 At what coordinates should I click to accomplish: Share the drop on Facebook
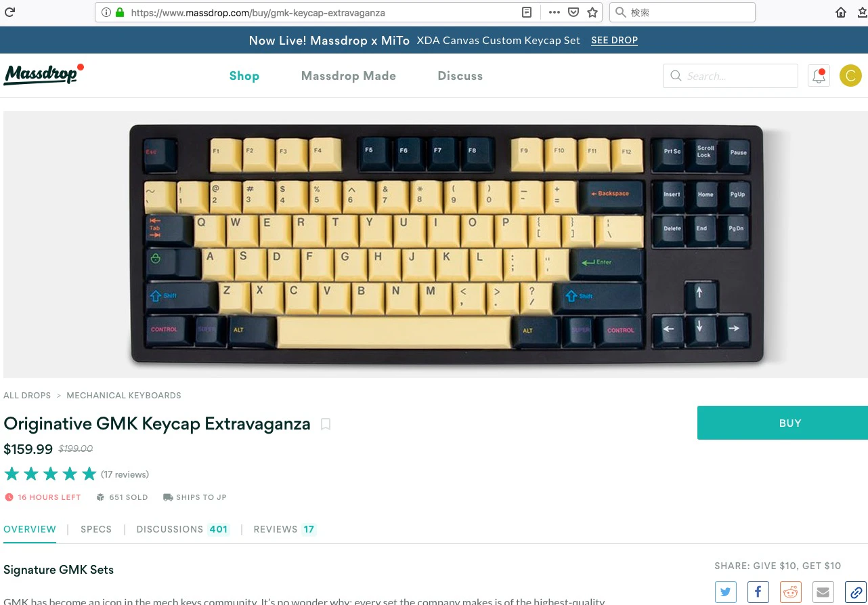[x=758, y=592]
